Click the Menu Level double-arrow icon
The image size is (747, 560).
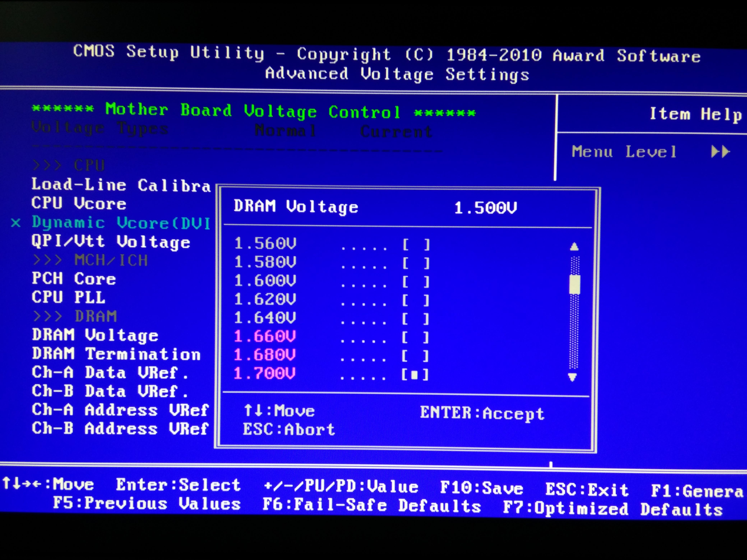pos(720,152)
